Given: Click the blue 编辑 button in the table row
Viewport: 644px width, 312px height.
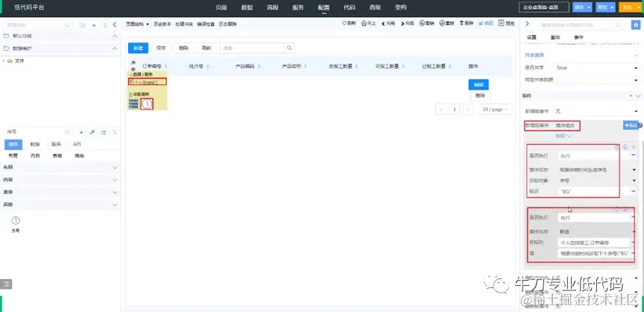Looking at the screenshot, I should pos(479,84).
